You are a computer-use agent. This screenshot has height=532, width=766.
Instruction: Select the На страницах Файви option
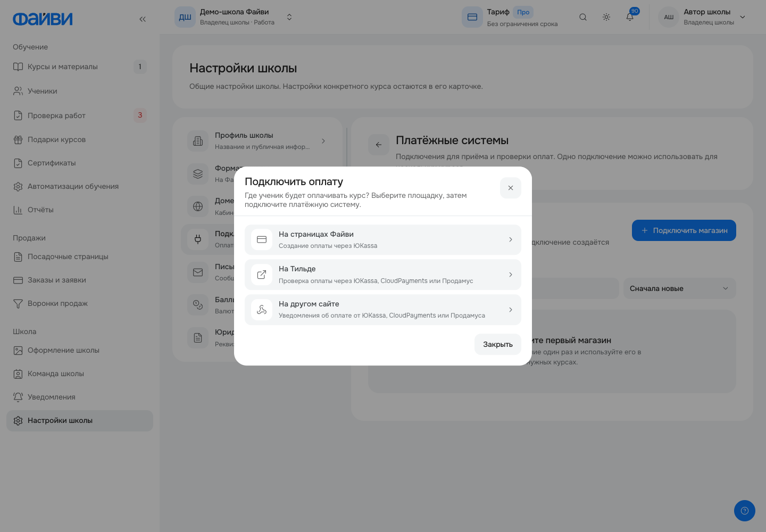coord(383,240)
